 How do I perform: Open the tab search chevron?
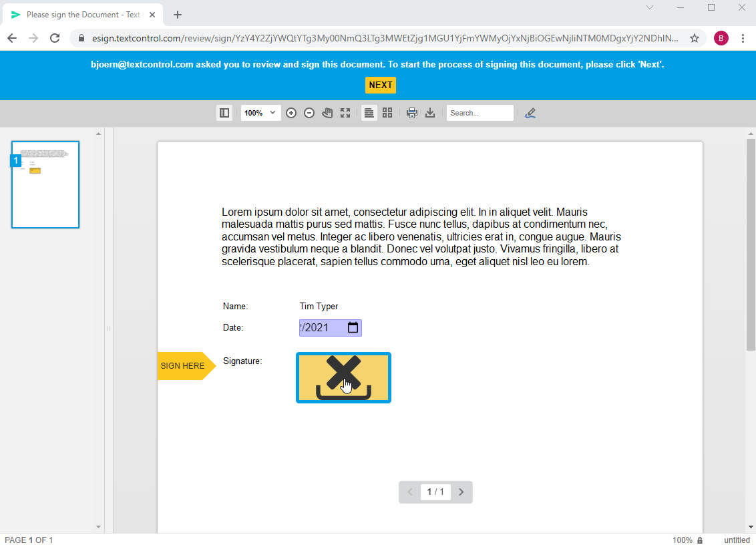click(649, 7)
